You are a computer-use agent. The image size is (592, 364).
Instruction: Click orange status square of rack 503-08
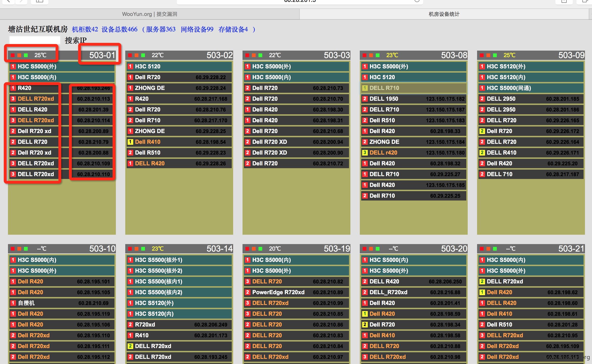[x=371, y=55]
